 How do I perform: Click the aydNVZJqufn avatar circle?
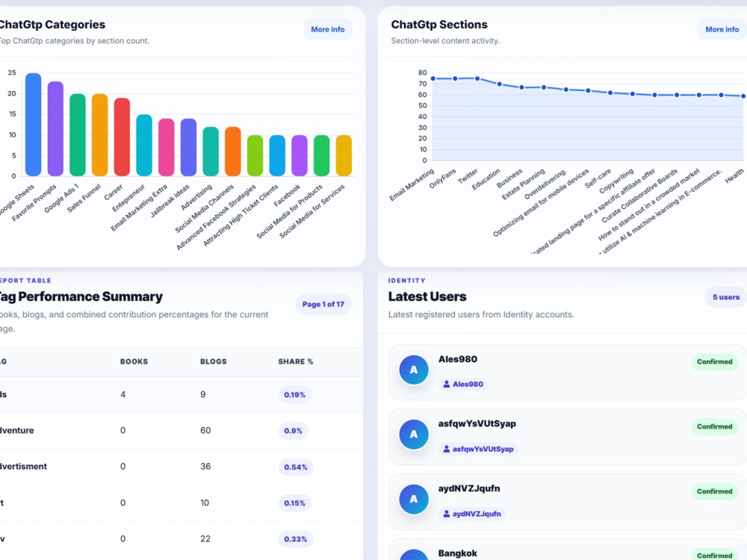pyautogui.click(x=414, y=499)
